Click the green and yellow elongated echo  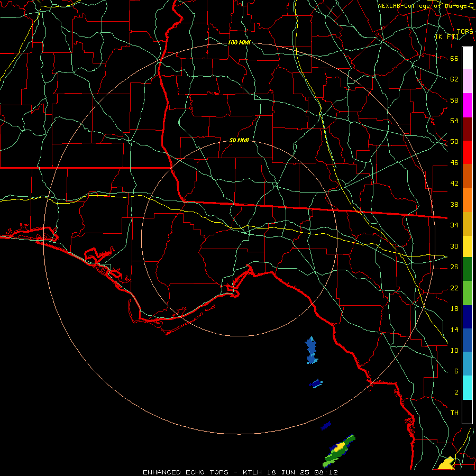(x=339, y=451)
